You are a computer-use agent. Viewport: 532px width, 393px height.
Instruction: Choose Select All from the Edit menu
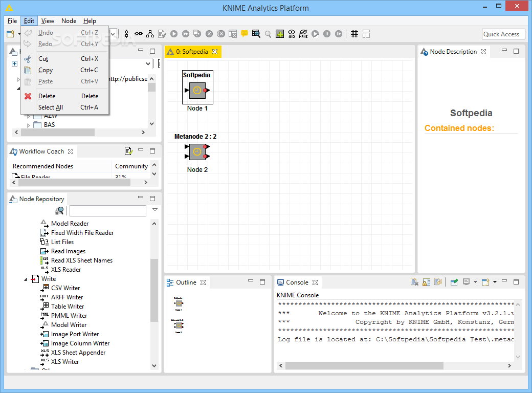pos(64,107)
